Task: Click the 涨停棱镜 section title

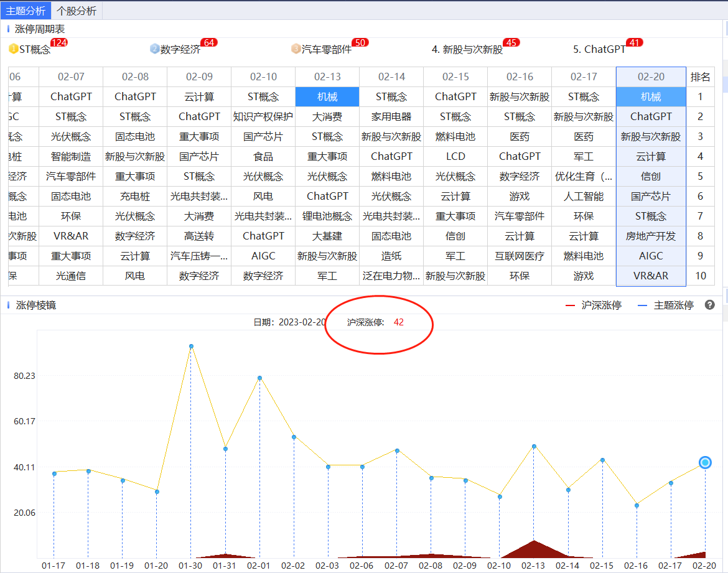Action: 35,305
